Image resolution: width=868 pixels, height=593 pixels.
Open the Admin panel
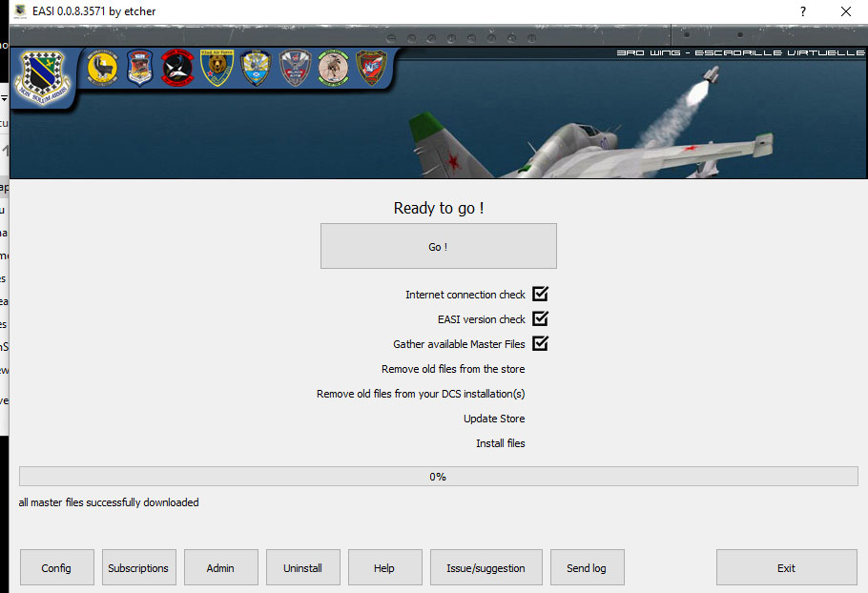click(220, 567)
